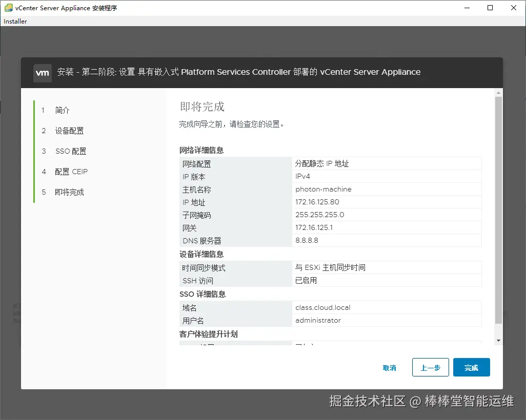Click the DNS server value 8.8.8.8
526x420 pixels.
click(x=307, y=240)
